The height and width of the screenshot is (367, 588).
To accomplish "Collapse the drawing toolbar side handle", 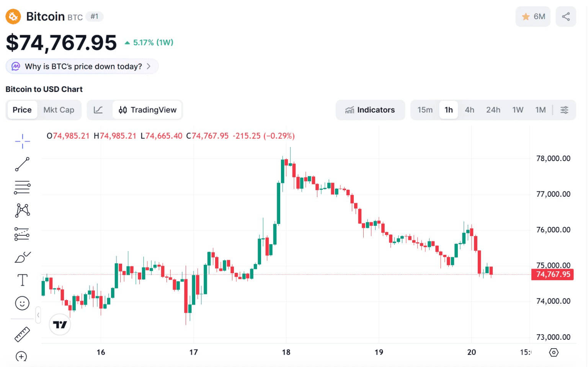I will coord(38,315).
